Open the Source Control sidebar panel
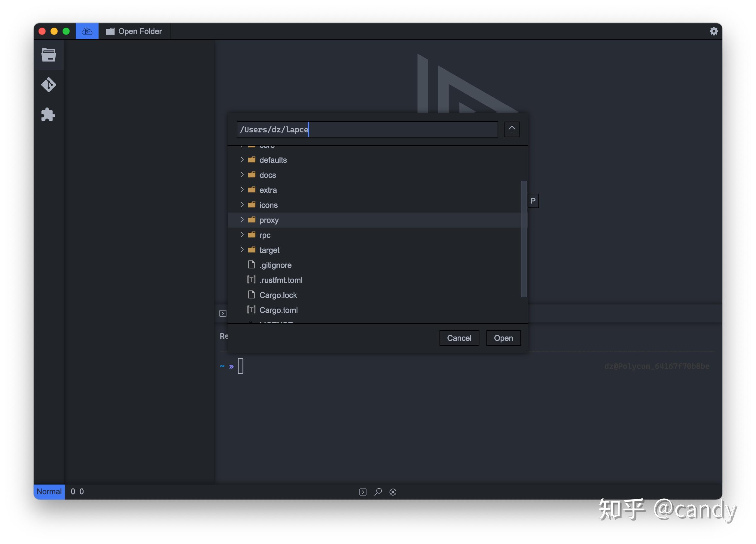The height and width of the screenshot is (544, 756). (x=49, y=85)
